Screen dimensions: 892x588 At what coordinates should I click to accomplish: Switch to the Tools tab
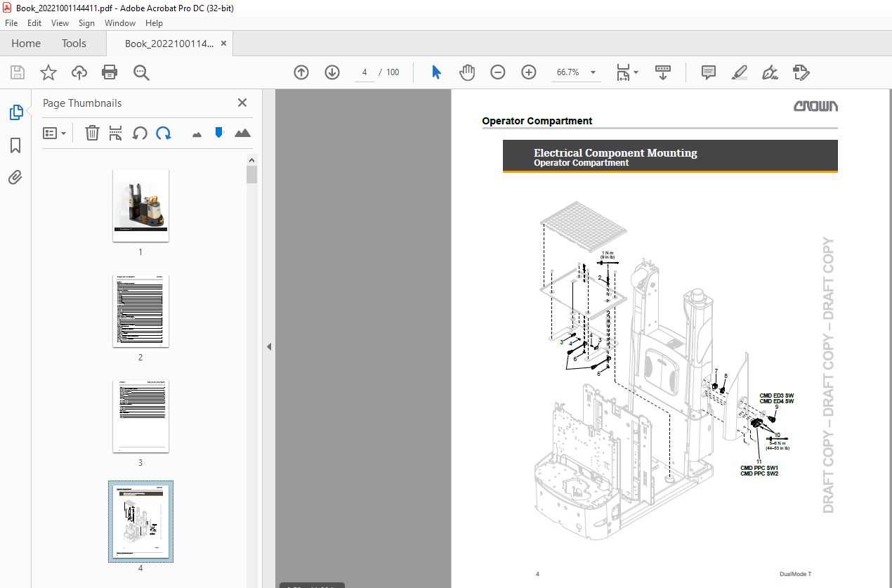point(74,44)
